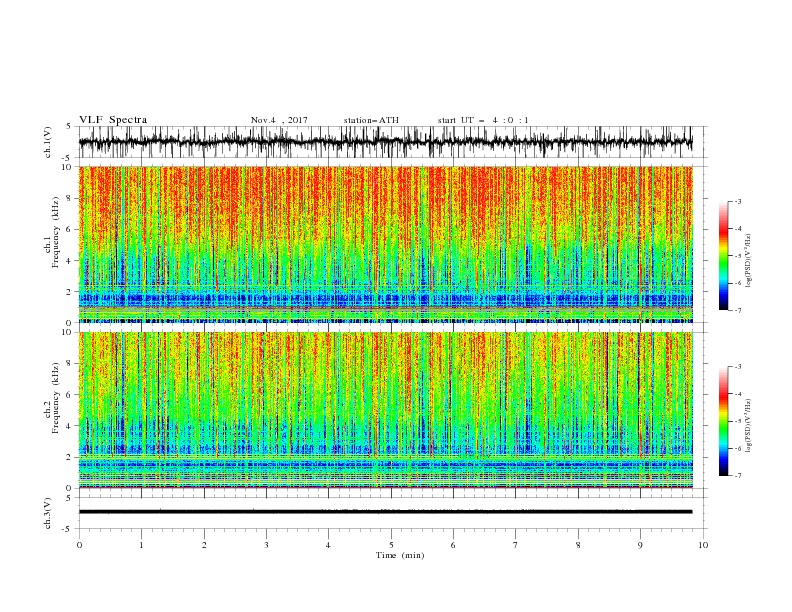Image resolution: width=792 pixels, height=612 pixels.
Task: Click the ch.1 spectrogram color scale bar
Action: [x=723, y=255]
